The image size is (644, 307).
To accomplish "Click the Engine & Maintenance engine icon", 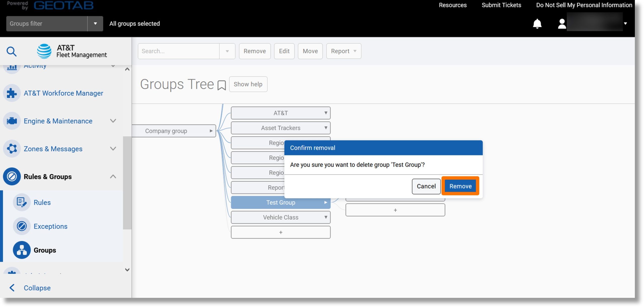I will click(12, 121).
